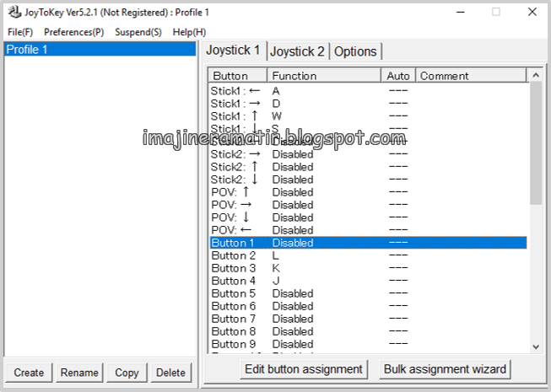Open the Suspend(S) menu
The width and height of the screenshot is (551, 392).
(138, 32)
